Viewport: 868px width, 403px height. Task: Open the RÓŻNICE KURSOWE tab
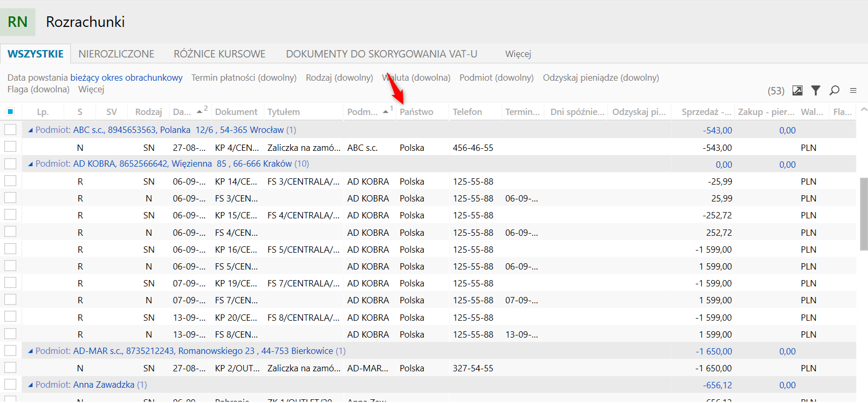(x=220, y=54)
